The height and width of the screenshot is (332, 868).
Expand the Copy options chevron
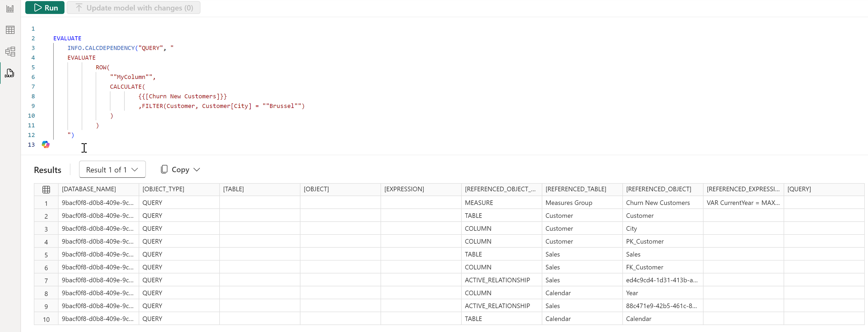[x=197, y=169]
